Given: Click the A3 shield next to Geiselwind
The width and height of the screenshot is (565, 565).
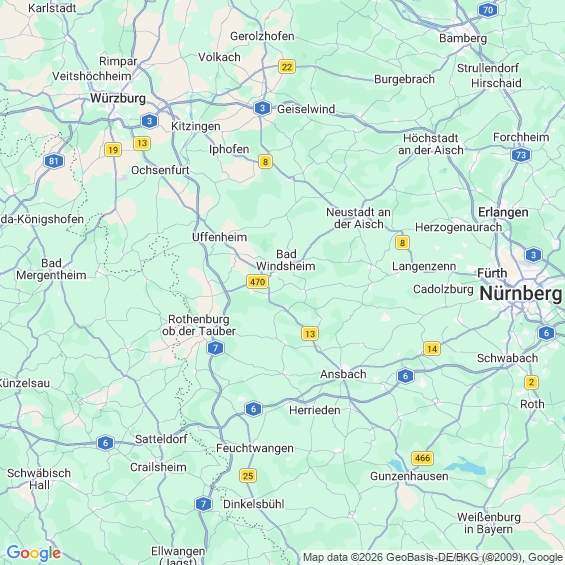Looking at the screenshot, I should 262,108.
